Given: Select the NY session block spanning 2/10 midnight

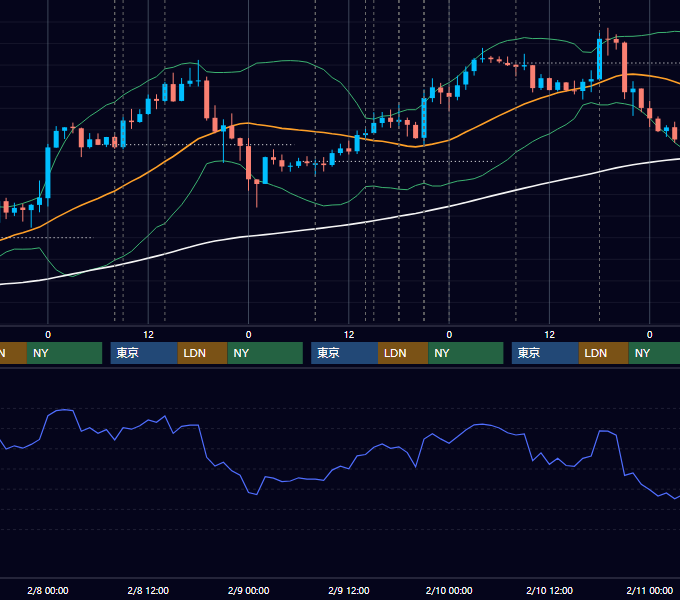Looking at the screenshot, I should click(x=466, y=353).
